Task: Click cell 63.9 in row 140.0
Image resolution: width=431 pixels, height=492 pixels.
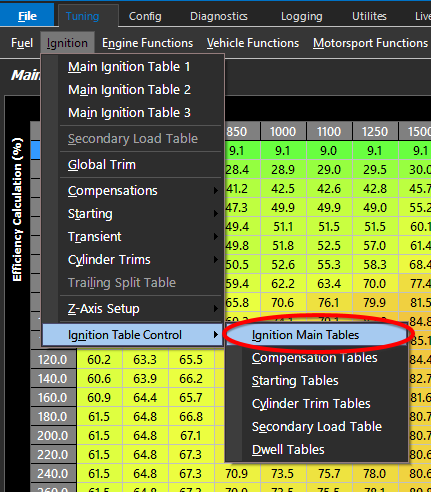Action: (145, 379)
